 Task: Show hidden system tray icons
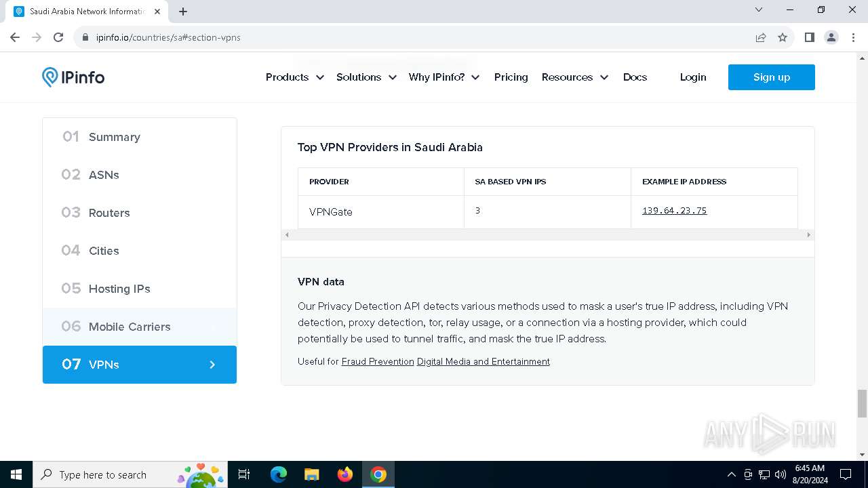731,474
